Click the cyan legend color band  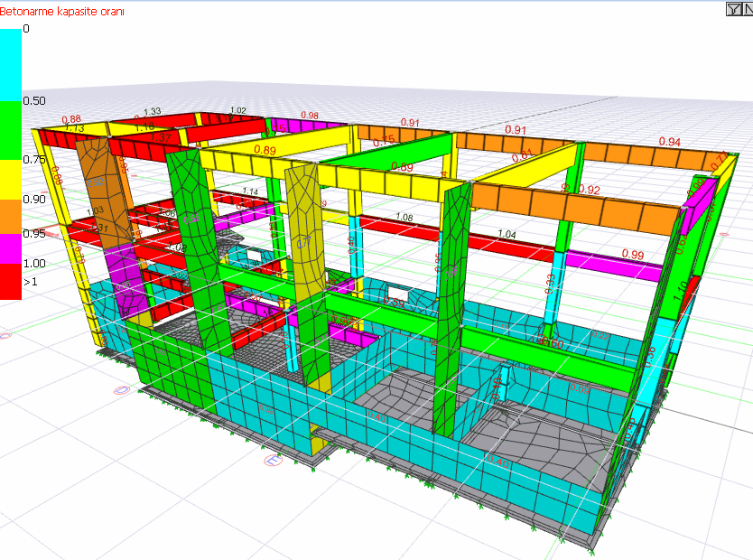10,63
